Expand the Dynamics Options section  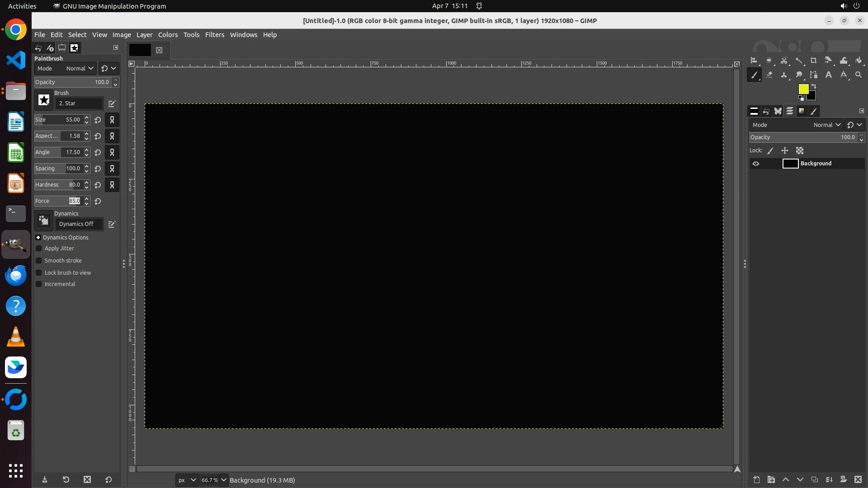pyautogui.click(x=38, y=238)
